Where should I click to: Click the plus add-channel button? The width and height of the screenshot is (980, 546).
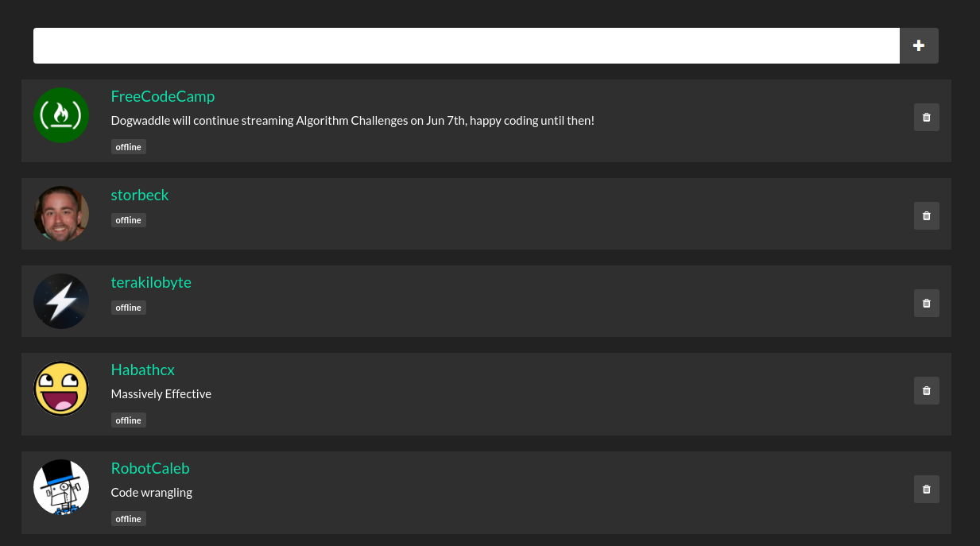(x=919, y=45)
